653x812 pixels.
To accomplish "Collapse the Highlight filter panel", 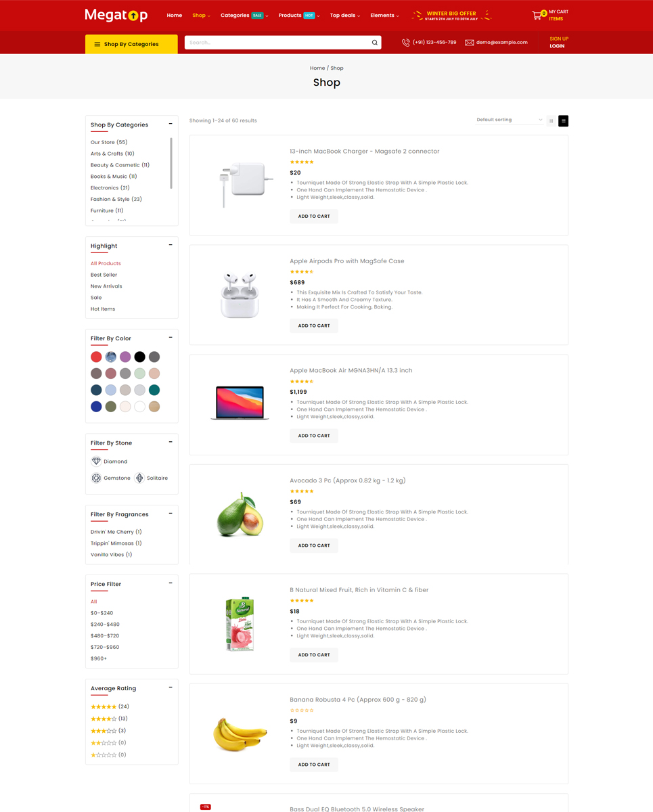I will point(171,246).
